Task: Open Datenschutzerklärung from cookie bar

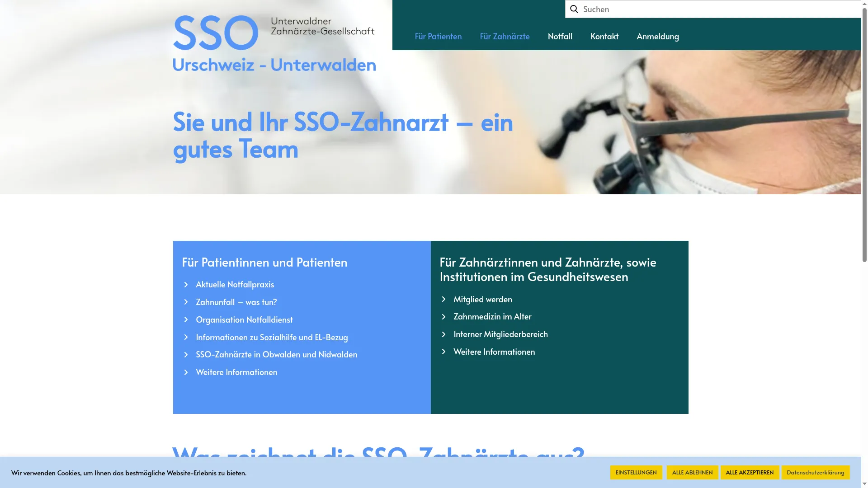Action: pos(816,473)
